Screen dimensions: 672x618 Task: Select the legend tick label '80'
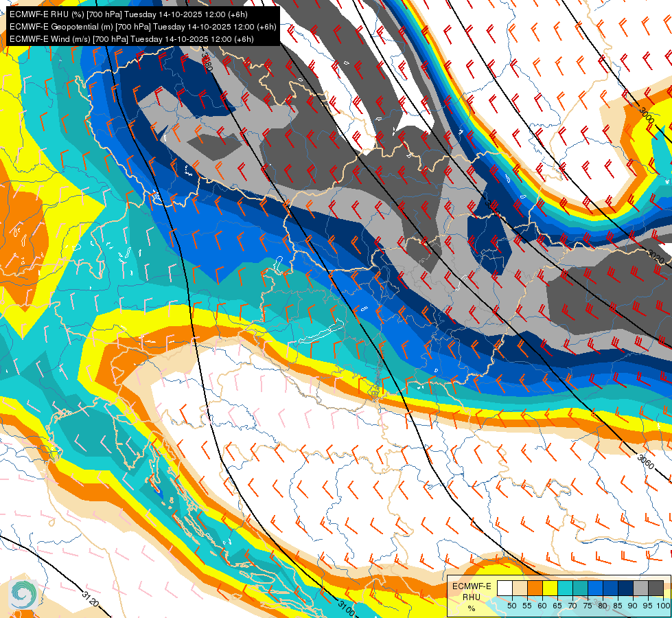click(x=603, y=606)
